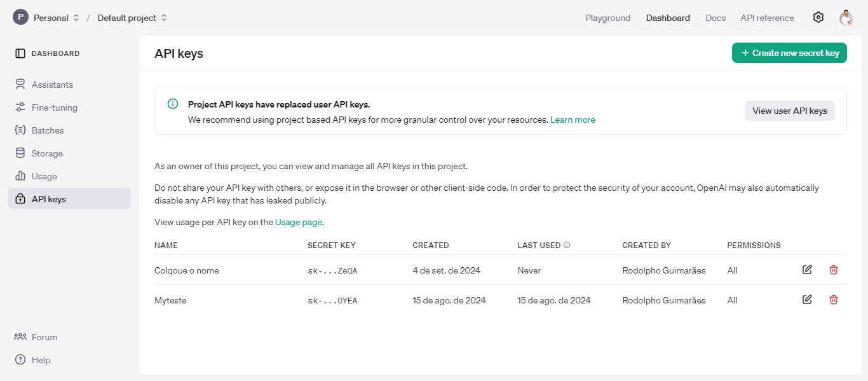The width and height of the screenshot is (868, 381).
Task: Click the secret key sk-...ZeQA
Action: [x=332, y=270]
